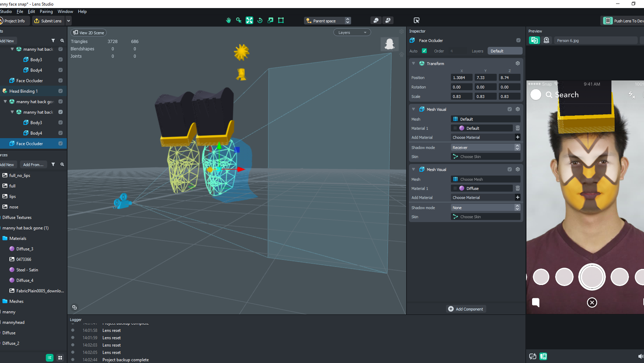
Task: Pick the Scale tool in toolbar
Action: click(270, 21)
